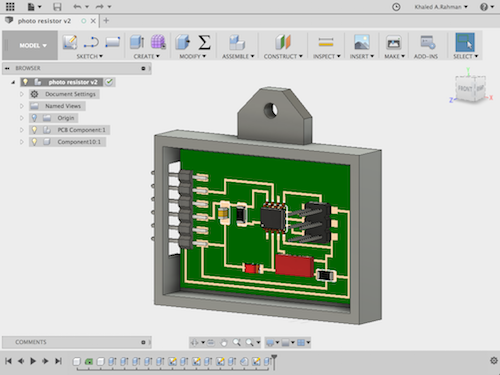
Task: Click the FRONT face of ViewCube
Action: click(465, 89)
